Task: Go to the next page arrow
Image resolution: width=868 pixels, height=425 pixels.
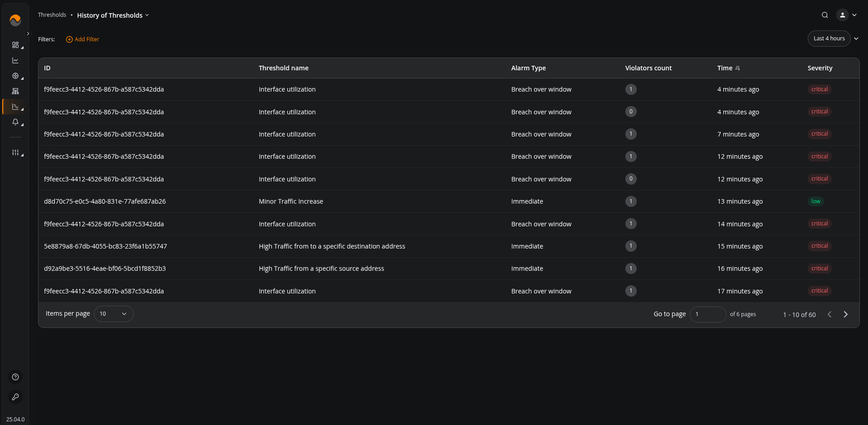Action: [x=845, y=314]
